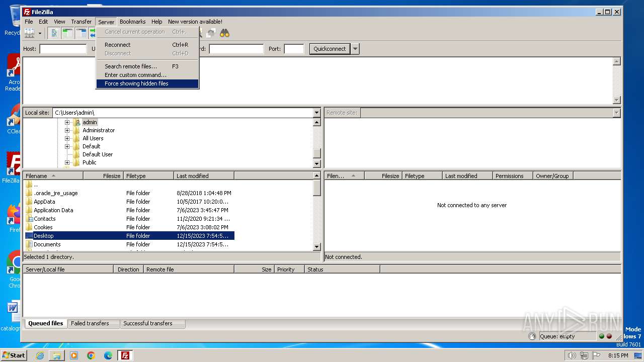Open the Help menu
644x362 pixels.
coord(157,22)
